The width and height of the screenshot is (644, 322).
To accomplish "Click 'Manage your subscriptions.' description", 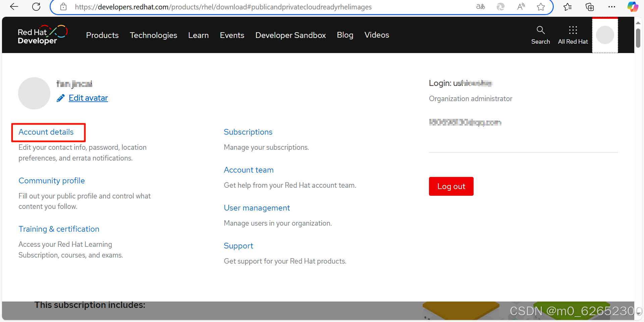I will (266, 147).
